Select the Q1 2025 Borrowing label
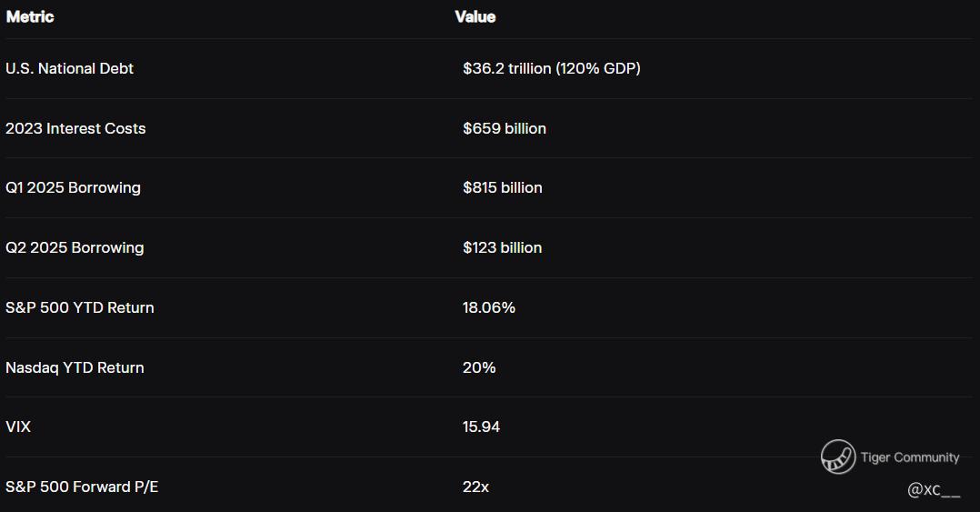 pyautogui.click(x=73, y=187)
